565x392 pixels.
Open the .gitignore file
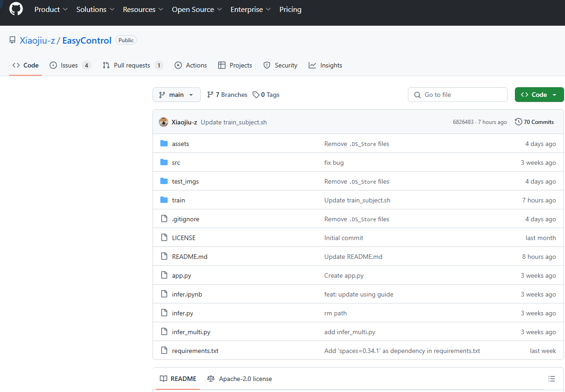186,219
